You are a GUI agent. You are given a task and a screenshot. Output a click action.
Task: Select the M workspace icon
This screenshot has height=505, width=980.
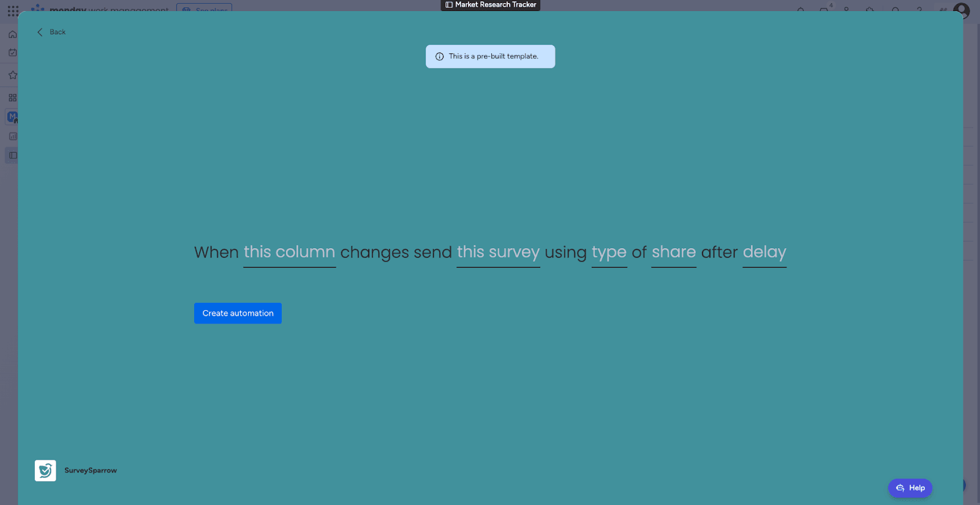coord(12,116)
